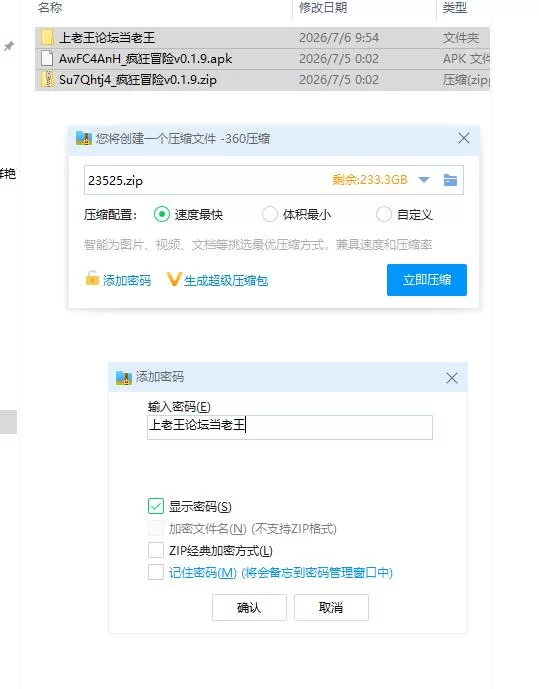
Task: Select the file name AwFC4AnH_疯狂冒险v0.1.9.apk
Action: point(145,58)
